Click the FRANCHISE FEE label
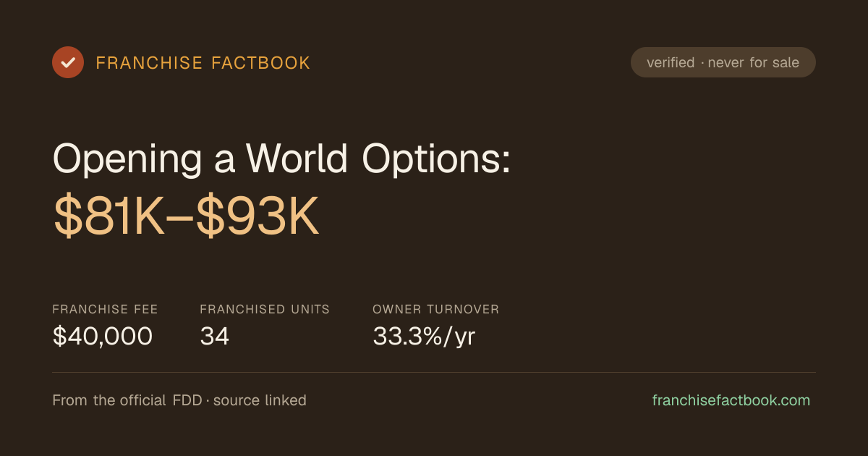The width and height of the screenshot is (868, 456). pyautogui.click(x=105, y=309)
